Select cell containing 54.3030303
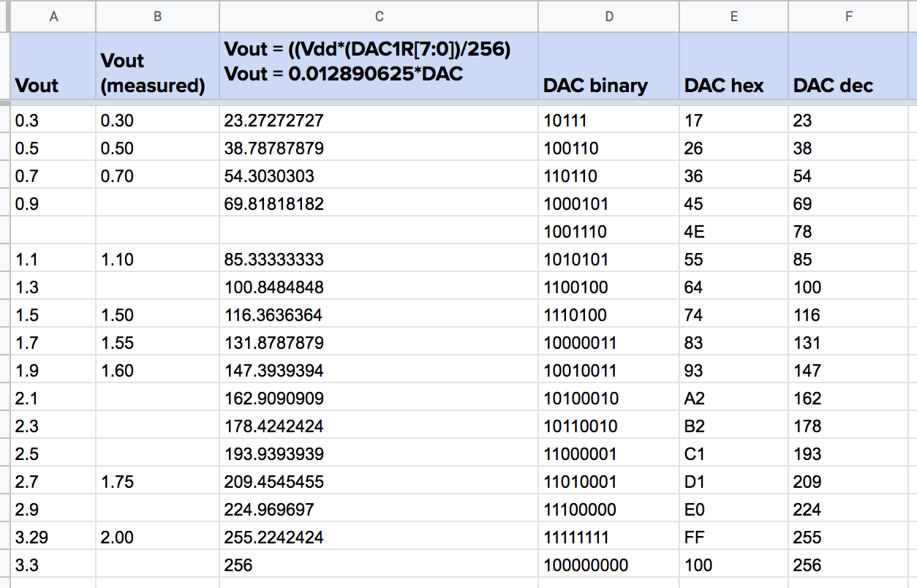The image size is (917, 588). coord(379,176)
